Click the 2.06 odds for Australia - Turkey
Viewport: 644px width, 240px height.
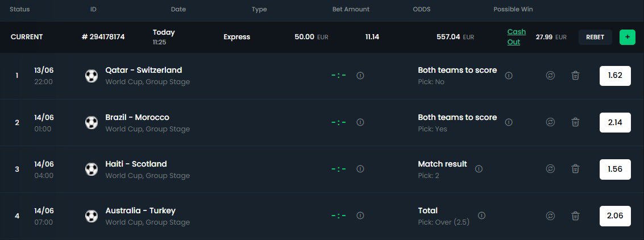point(615,216)
